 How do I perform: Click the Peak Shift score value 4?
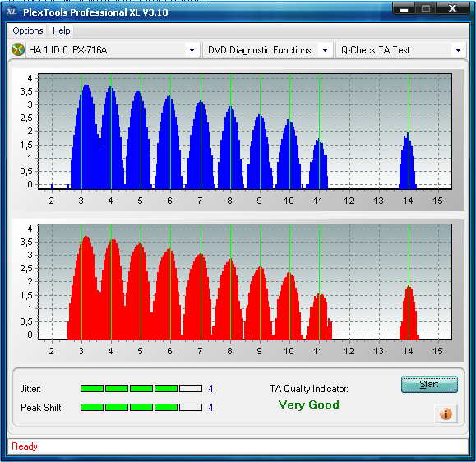point(210,408)
